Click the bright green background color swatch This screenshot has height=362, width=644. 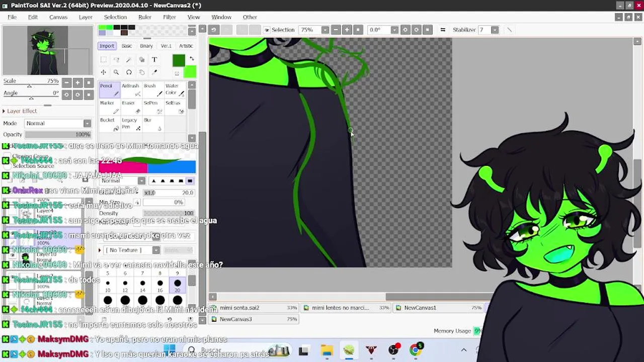click(x=190, y=72)
